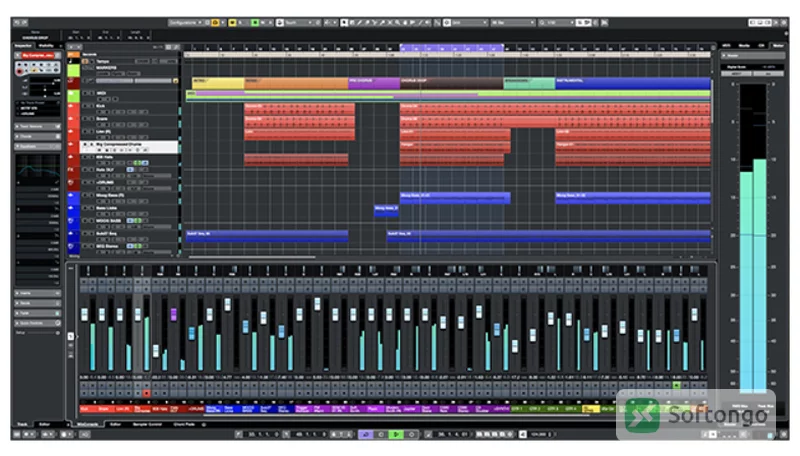
Task: Switch to the Visibility tab
Action: 46,46
